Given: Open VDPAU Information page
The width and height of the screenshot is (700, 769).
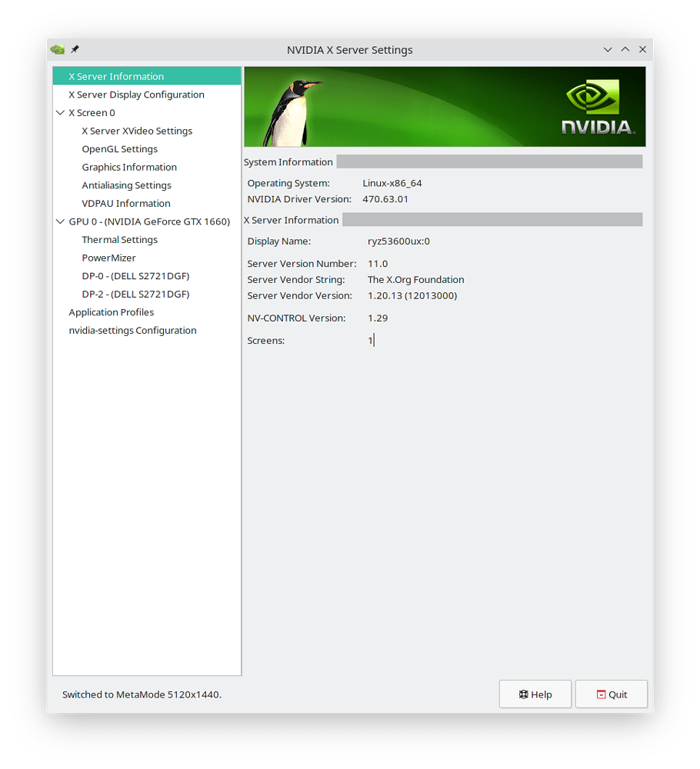Looking at the screenshot, I should [x=125, y=203].
